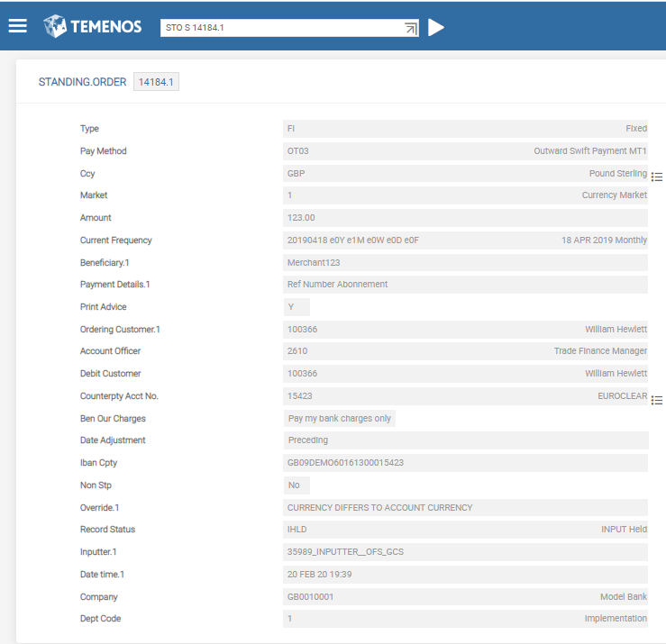Viewport: 666px width, 644px height.
Task: Click expand arrow icon inside command box
Action: 411,28
